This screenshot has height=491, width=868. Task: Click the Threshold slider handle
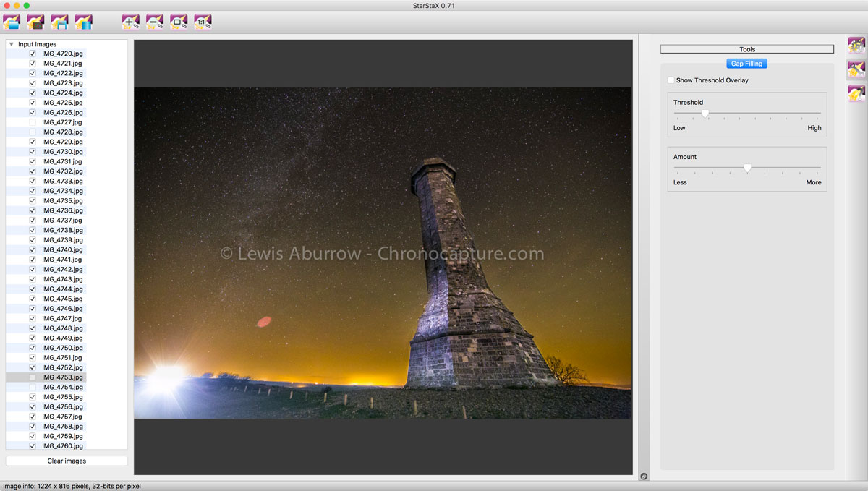[x=705, y=114]
